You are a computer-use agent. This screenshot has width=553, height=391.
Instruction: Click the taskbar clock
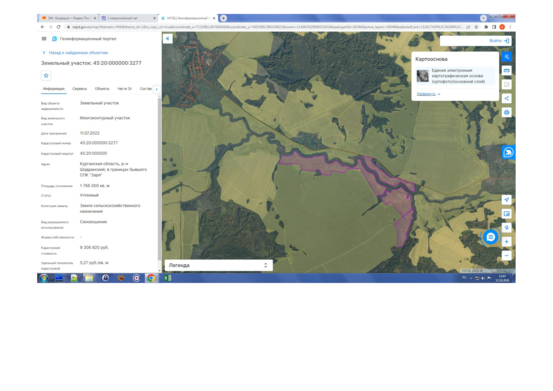(x=502, y=278)
